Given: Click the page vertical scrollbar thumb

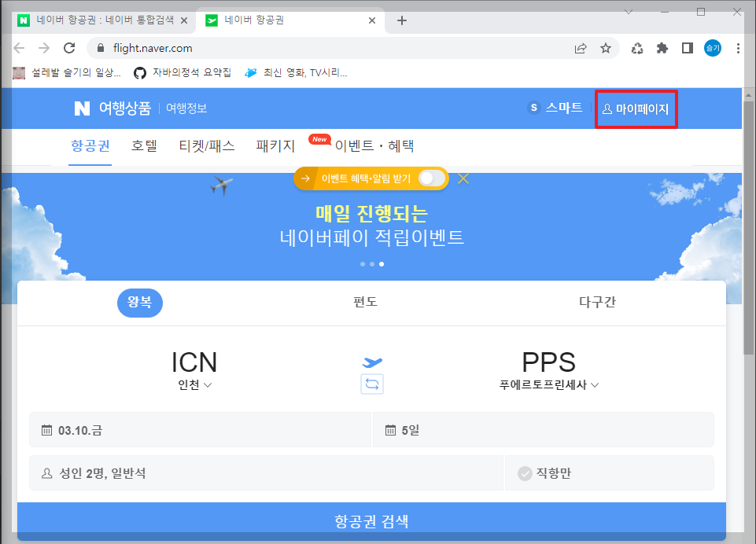Looking at the screenshot, I should coord(748,227).
